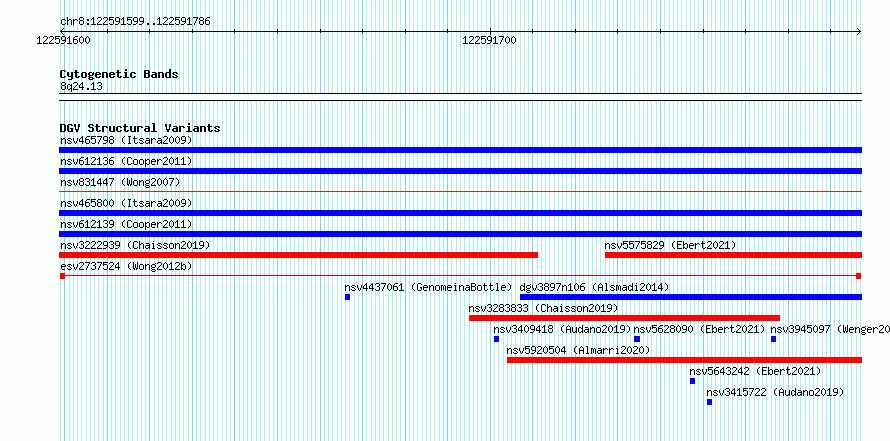Viewport: 890px width, 441px height.
Task: Select the red bar under nsv5575829
Action: (733, 255)
